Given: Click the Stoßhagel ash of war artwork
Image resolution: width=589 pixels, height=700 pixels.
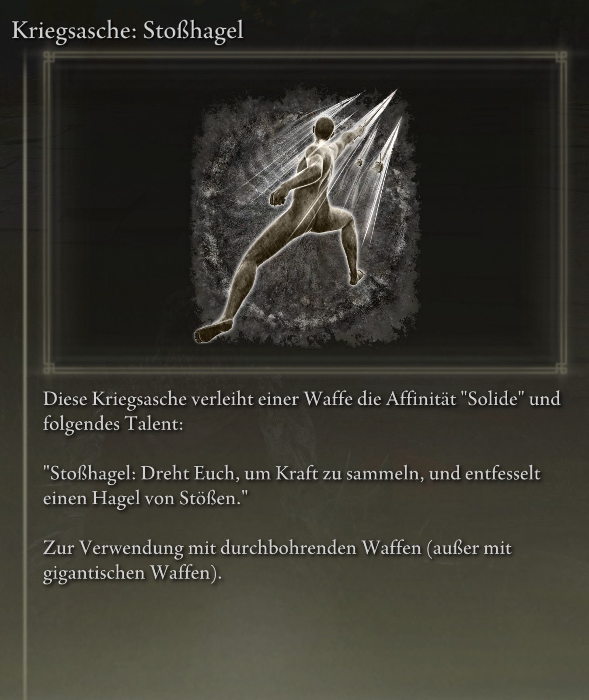Looking at the screenshot, I should pyautogui.click(x=305, y=218).
